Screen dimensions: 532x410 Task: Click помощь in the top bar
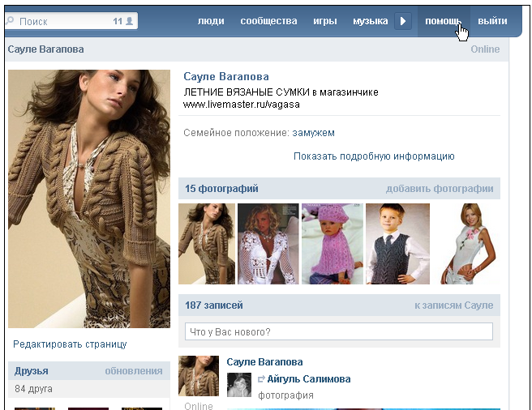coord(443,21)
